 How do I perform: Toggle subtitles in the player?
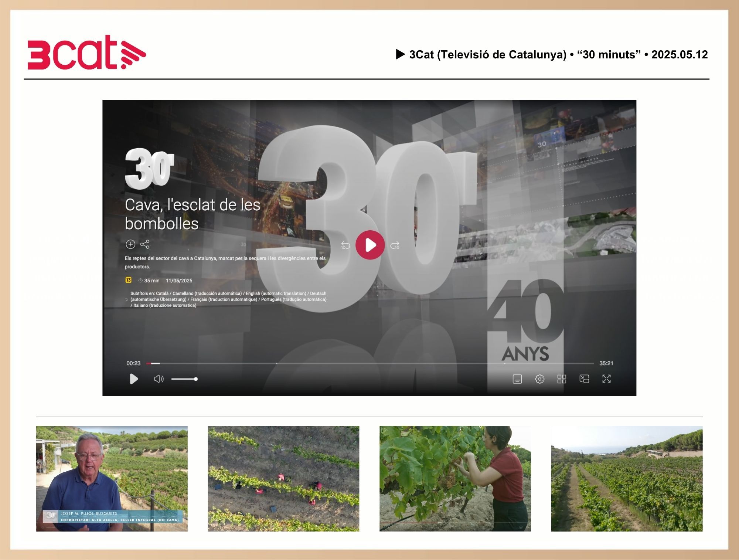point(517,379)
